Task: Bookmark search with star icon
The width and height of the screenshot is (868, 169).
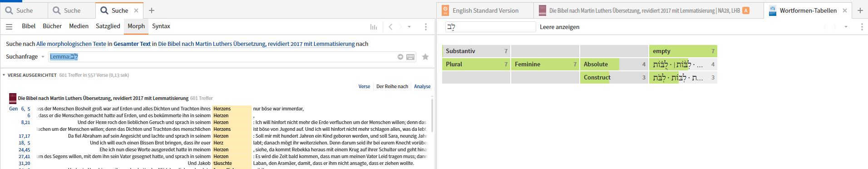Action: click(x=425, y=57)
